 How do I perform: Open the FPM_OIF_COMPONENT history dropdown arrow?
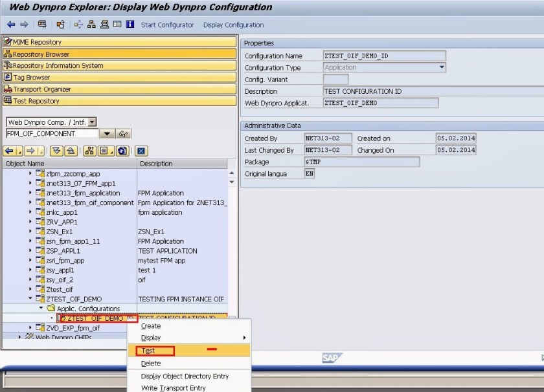(x=107, y=134)
